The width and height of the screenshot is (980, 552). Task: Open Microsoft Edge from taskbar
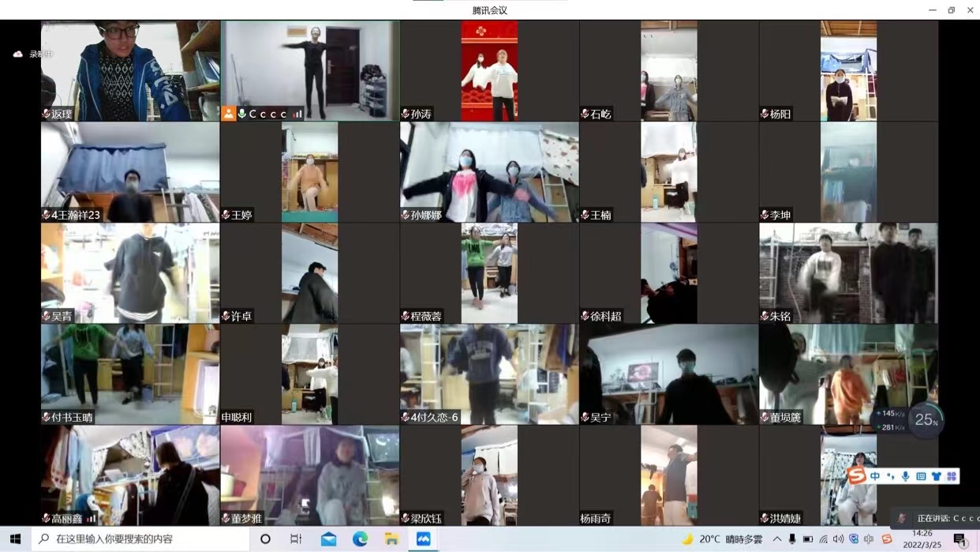click(x=360, y=539)
